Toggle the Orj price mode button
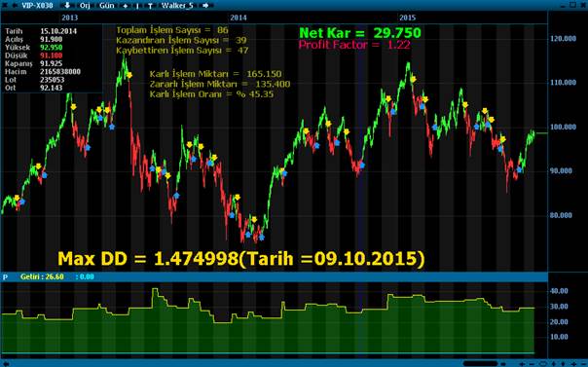 [85, 6]
